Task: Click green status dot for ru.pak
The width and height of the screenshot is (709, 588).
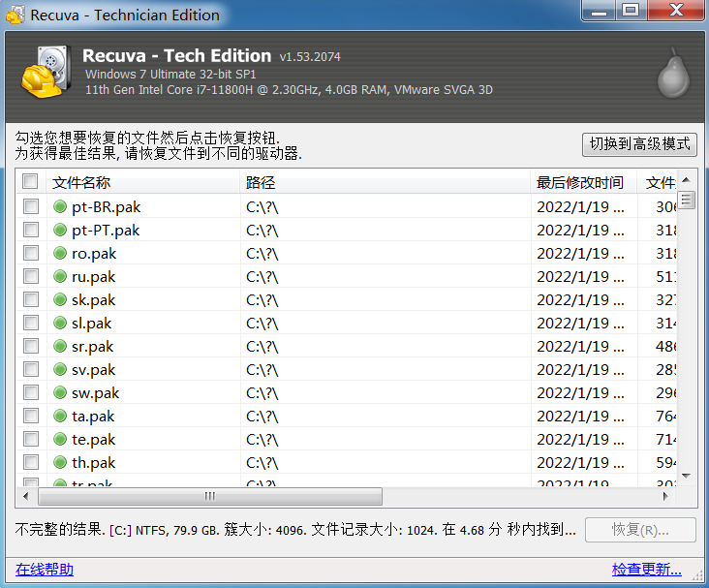Action: point(60,276)
